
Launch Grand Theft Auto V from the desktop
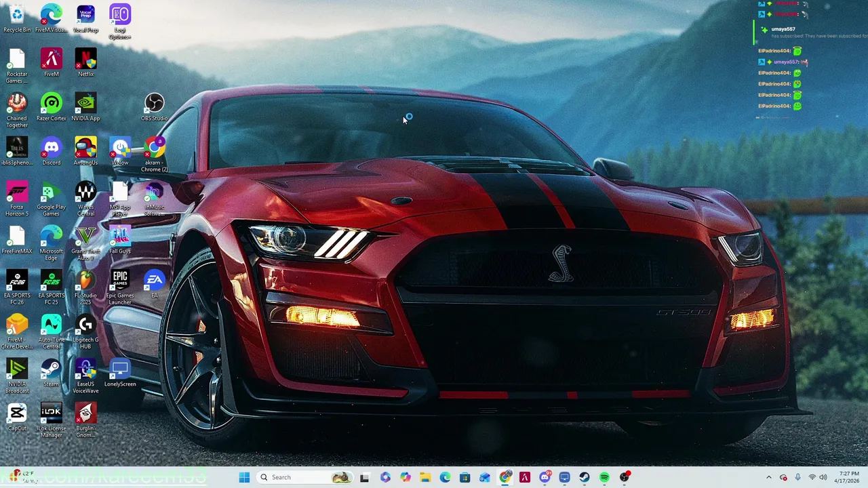(85, 243)
